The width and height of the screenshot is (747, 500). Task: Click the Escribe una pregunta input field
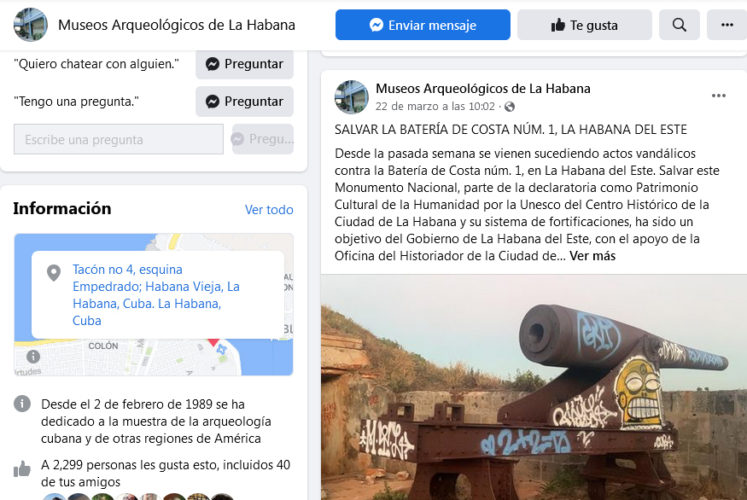(119, 140)
